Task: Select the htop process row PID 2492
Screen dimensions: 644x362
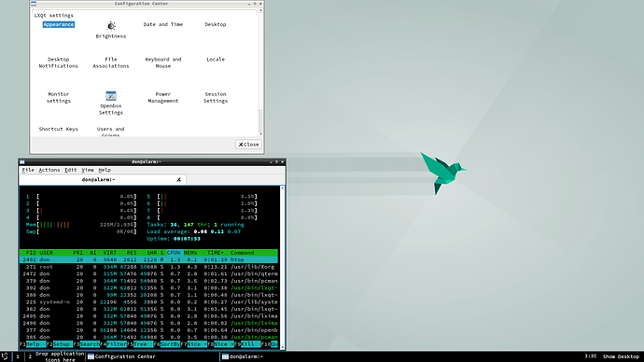Action: [x=148, y=259]
